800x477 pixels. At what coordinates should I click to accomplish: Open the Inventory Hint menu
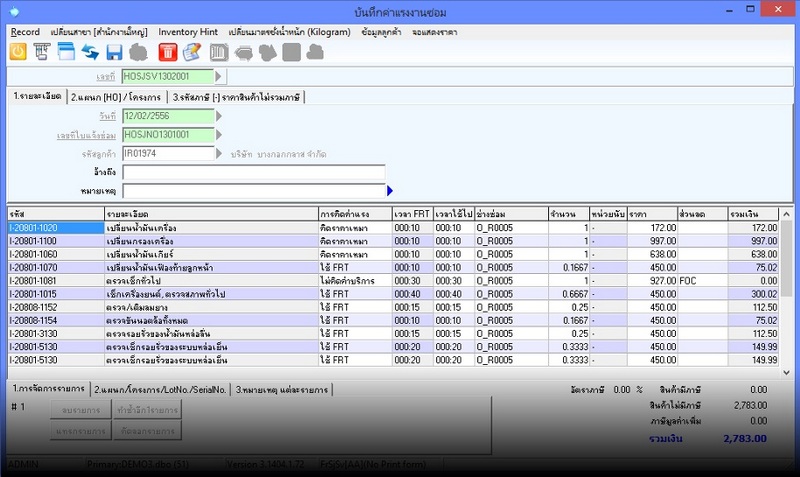(186, 32)
